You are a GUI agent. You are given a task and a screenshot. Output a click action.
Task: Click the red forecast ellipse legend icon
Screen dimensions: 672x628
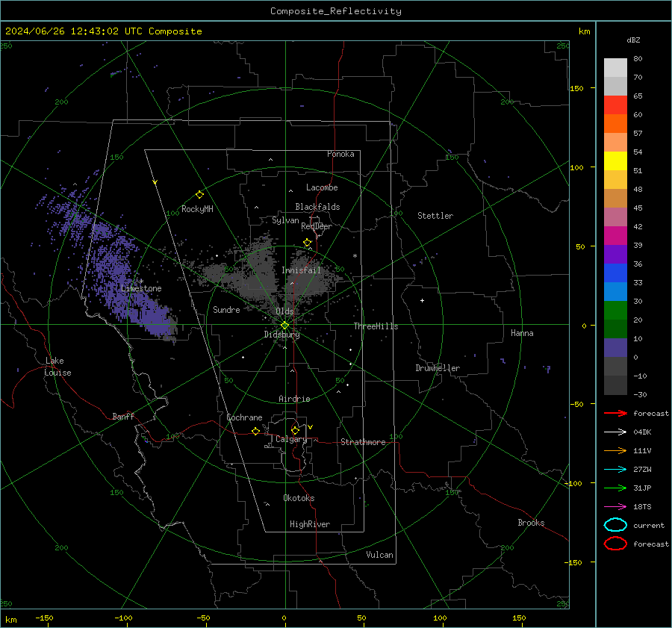(615, 544)
